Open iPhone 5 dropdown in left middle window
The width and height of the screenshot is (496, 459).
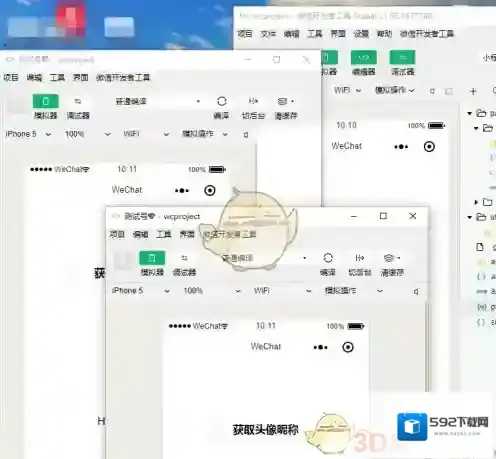coord(28,134)
